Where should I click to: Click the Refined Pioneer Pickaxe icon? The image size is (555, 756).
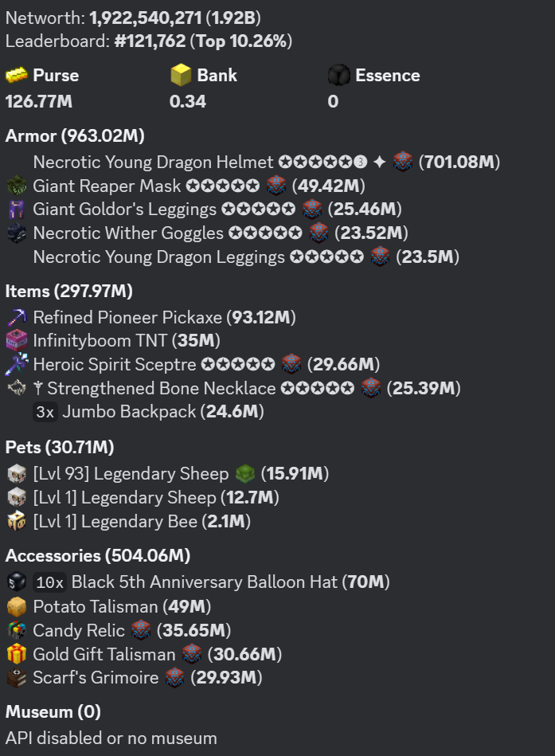(x=17, y=317)
